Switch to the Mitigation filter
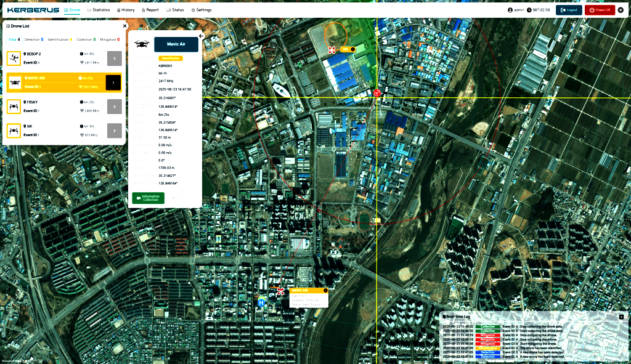 click(110, 39)
